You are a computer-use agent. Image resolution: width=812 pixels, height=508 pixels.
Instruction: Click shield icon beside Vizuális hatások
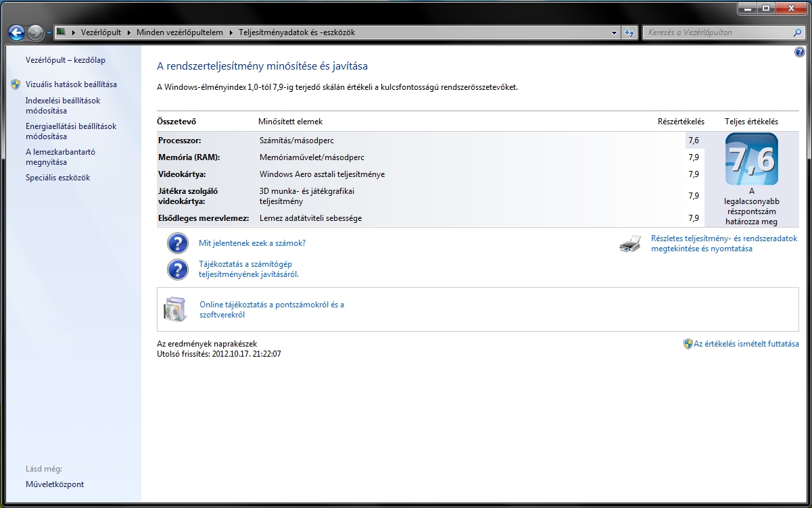(16, 84)
